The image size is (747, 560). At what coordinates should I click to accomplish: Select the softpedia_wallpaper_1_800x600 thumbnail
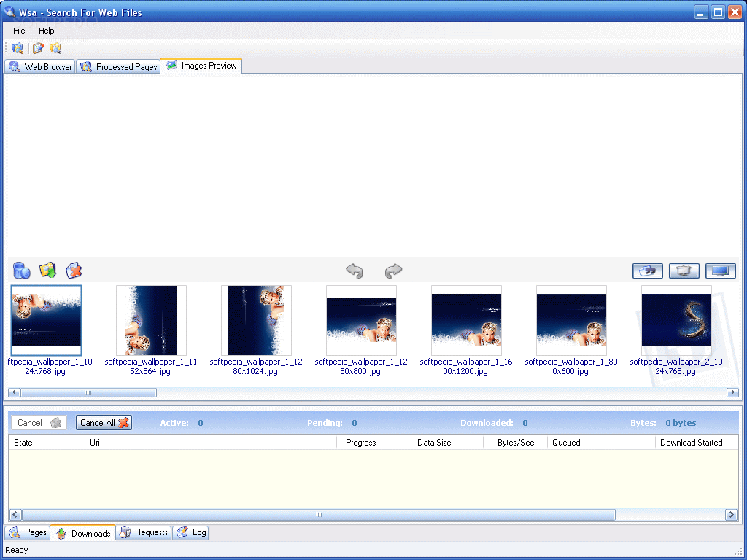(x=571, y=320)
